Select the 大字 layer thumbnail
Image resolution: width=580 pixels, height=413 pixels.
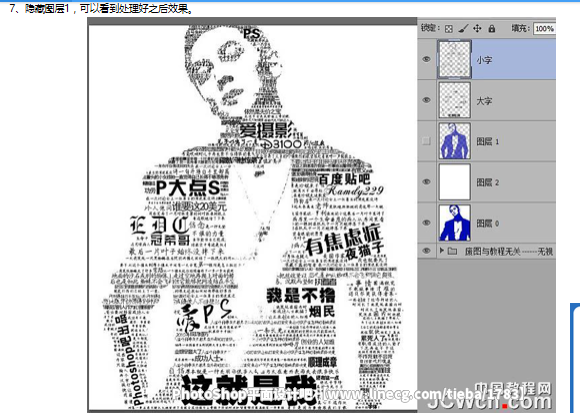(x=455, y=100)
